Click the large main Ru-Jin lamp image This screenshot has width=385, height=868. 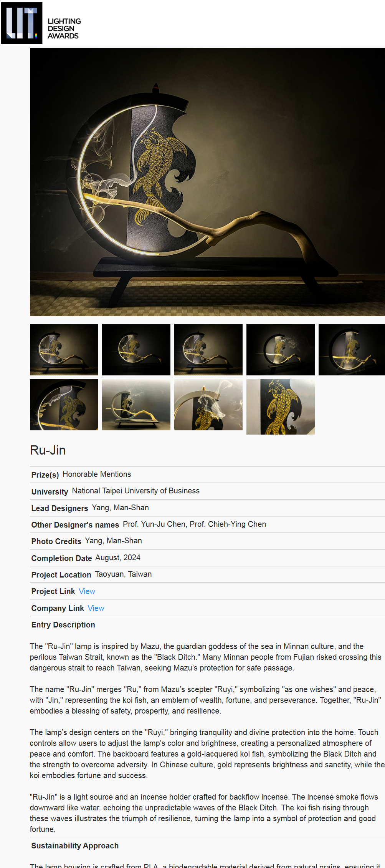(207, 182)
